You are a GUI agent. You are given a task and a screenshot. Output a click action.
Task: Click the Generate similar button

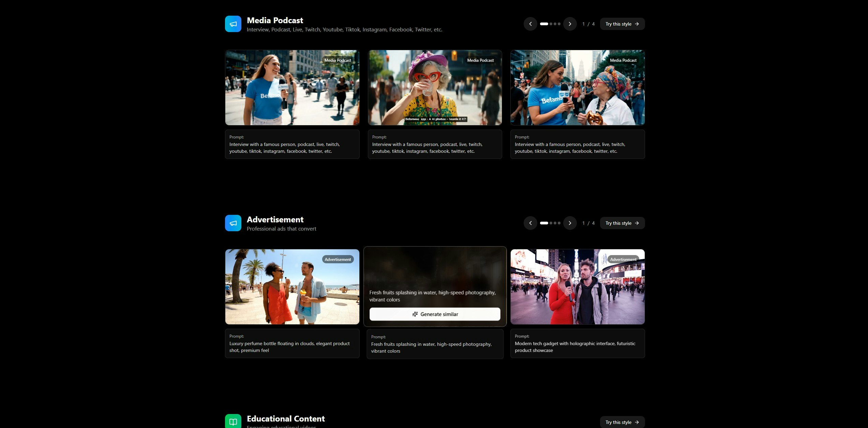click(435, 314)
